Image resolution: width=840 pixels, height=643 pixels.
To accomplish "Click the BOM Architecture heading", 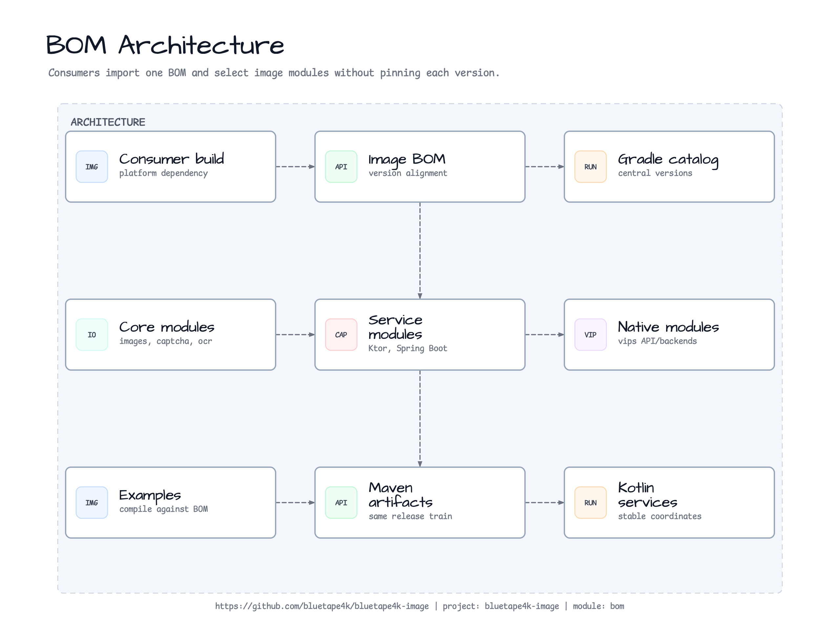I will 165,45.
